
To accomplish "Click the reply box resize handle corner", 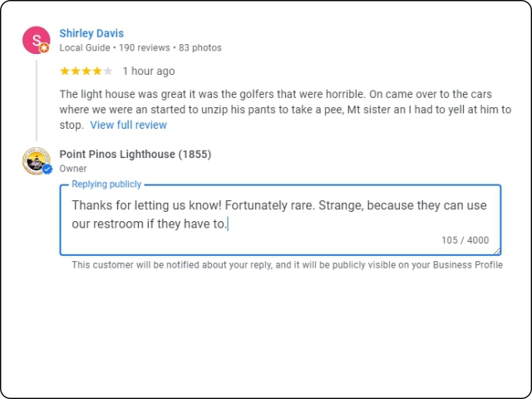I will coord(497,251).
